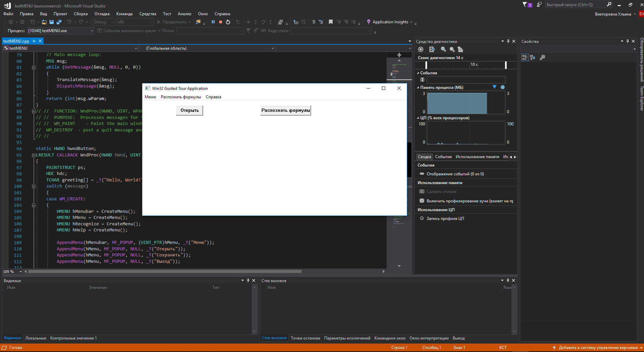Open Меню in the Win32 app window
644x352 pixels.
point(150,97)
